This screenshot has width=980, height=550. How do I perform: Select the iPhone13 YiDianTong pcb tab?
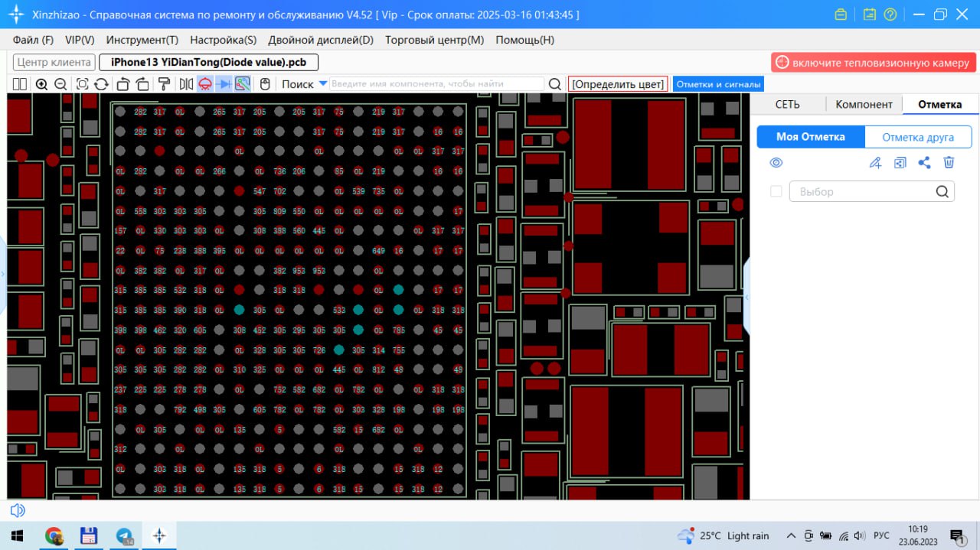[x=209, y=63]
